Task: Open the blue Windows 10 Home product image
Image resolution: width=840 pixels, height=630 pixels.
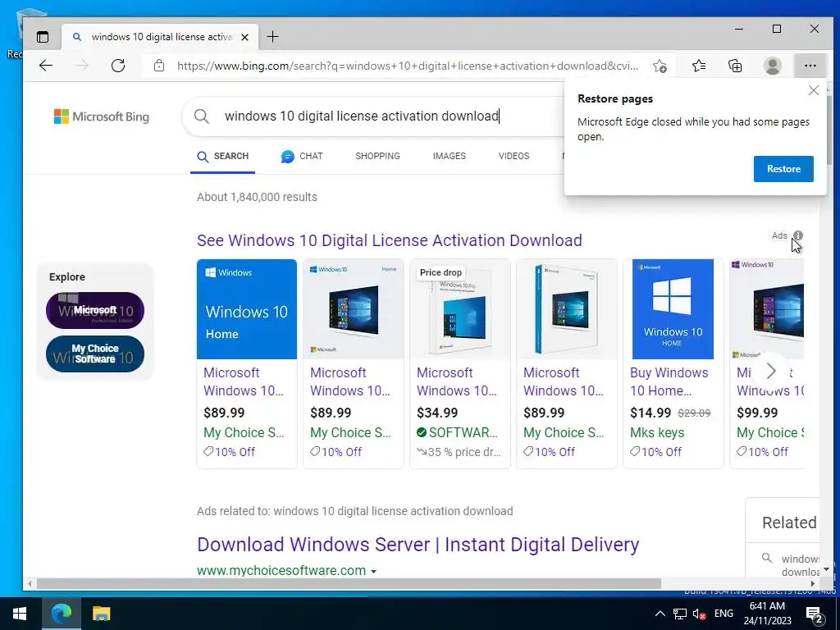Action: [246, 309]
